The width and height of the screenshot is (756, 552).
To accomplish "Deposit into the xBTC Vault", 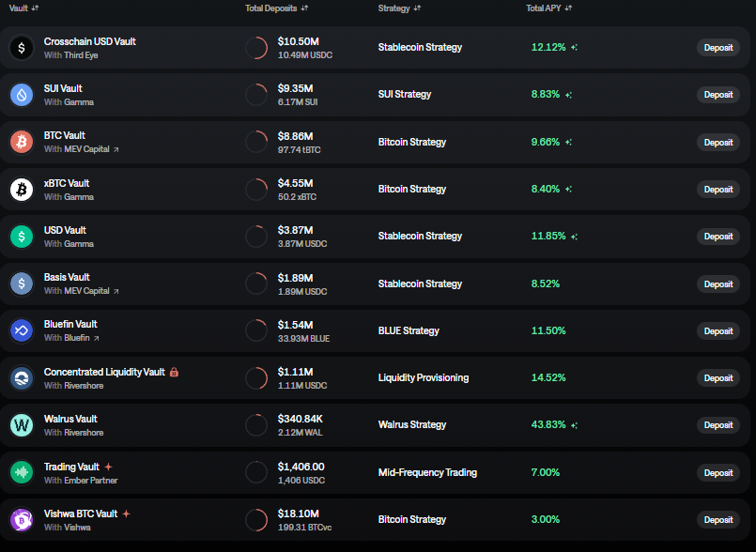I will click(x=718, y=190).
